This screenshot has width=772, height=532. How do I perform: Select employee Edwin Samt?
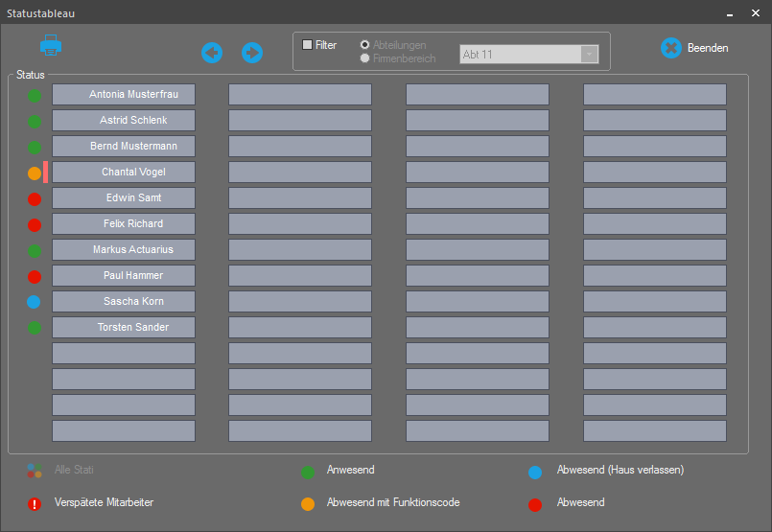pos(124,198)
